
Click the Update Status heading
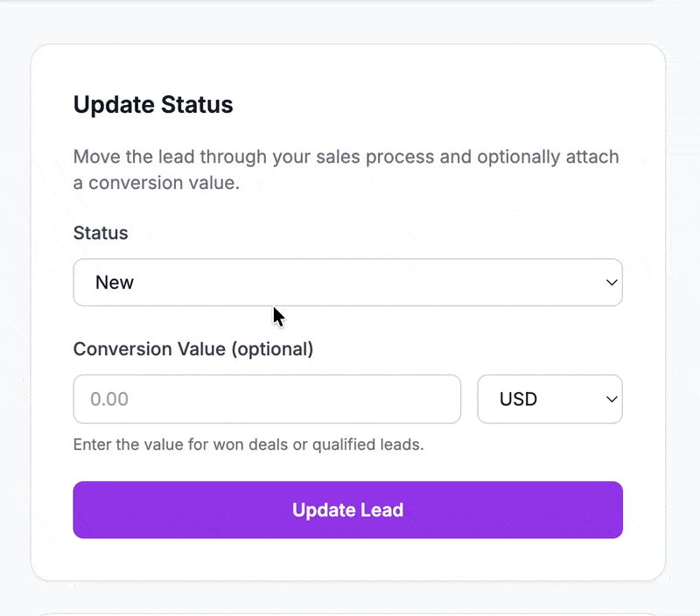coord(153,104)
